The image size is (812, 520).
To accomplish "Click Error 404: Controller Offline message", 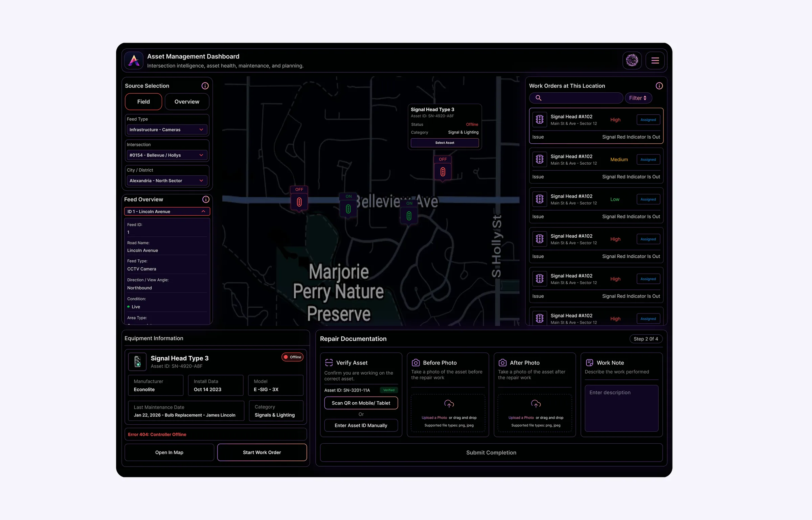I will point(157,434).
